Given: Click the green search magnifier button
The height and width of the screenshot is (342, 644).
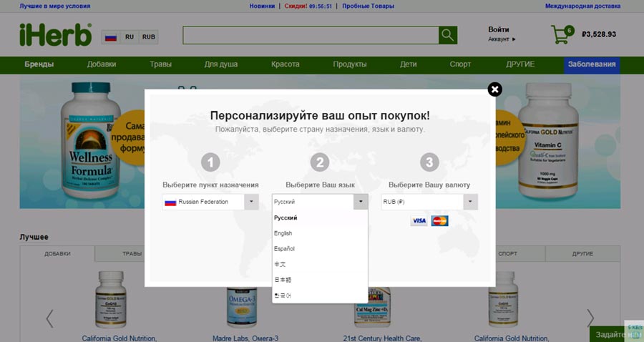Looking at the screenshot, I should pyautogui.click(x=448, y=35).
